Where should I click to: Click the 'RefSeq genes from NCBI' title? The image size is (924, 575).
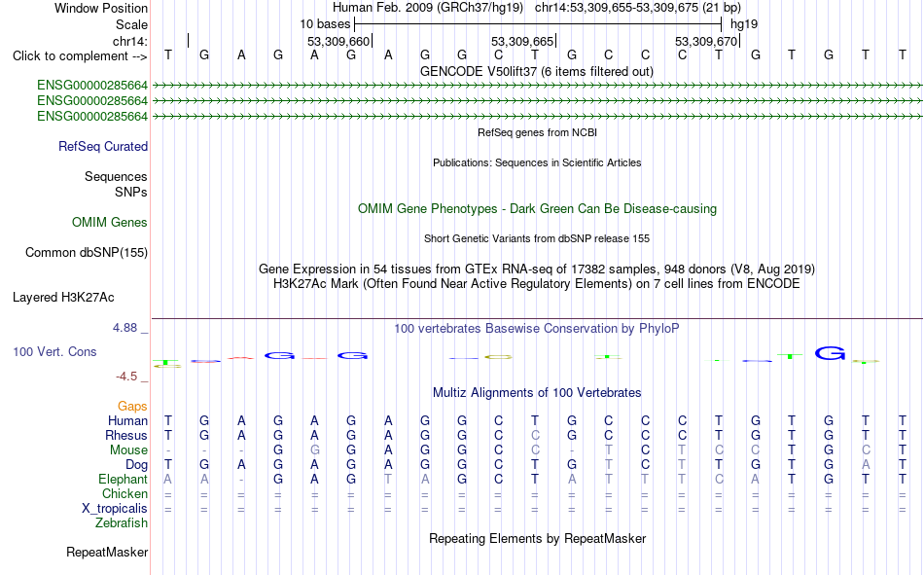click(x=537, y=132)
